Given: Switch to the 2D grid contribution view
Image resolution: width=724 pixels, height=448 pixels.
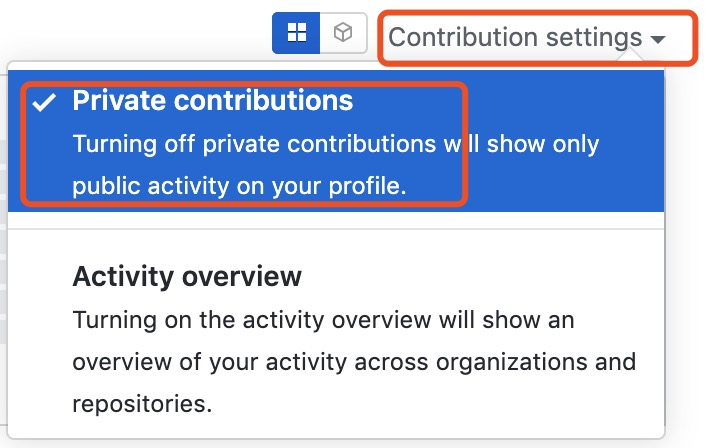Looking at the screenshot, I should coord(296,33).
